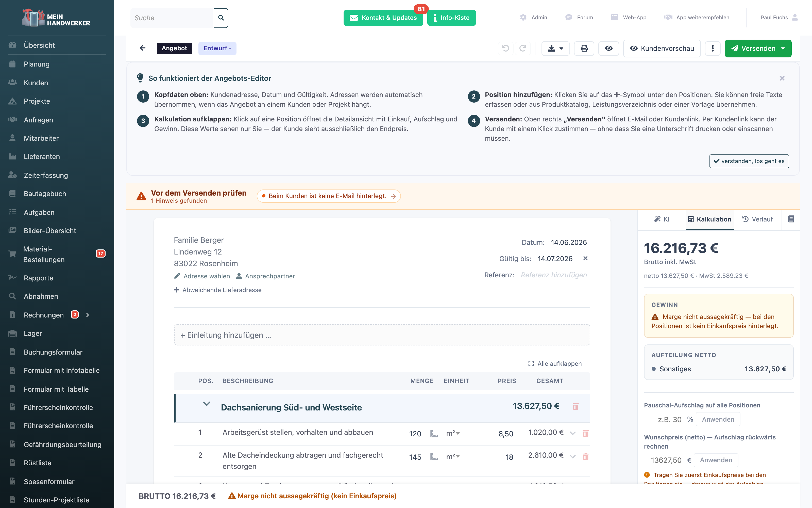Add Abweichende Lieferadresse
Screen dimensions: 812x508
(x=217, y=290)
